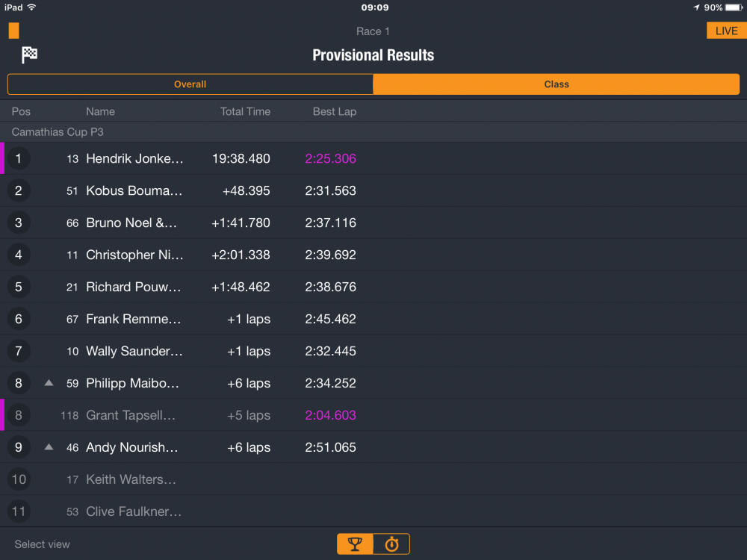Select Wally Saunder's row
This screenshot has width=747, height=560.
coord(373,351)
